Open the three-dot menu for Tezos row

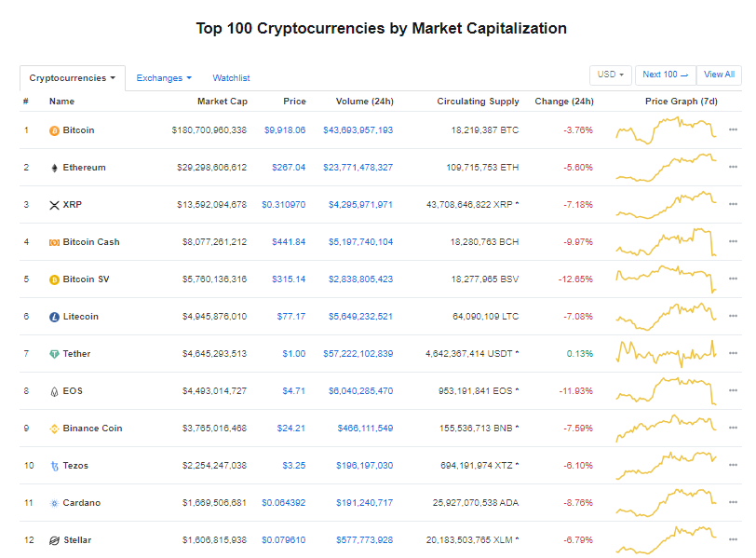733,465
